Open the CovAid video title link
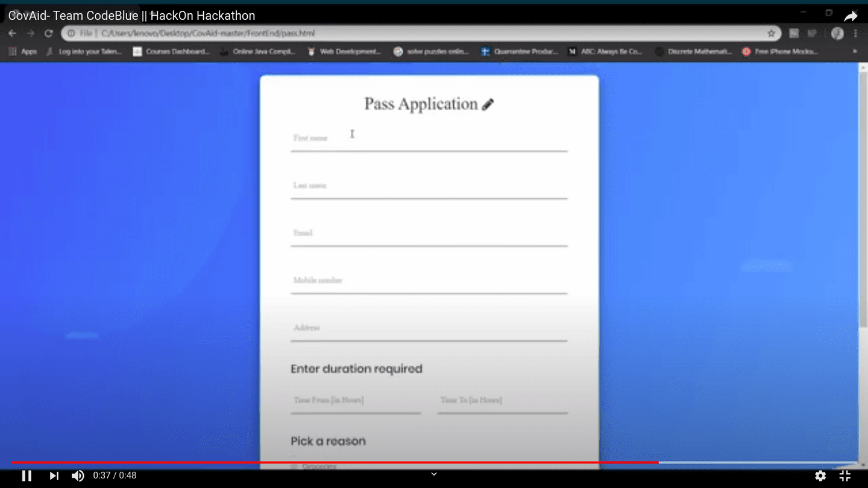The width and height of the screenshot is (868, 488). pos(131,16)
